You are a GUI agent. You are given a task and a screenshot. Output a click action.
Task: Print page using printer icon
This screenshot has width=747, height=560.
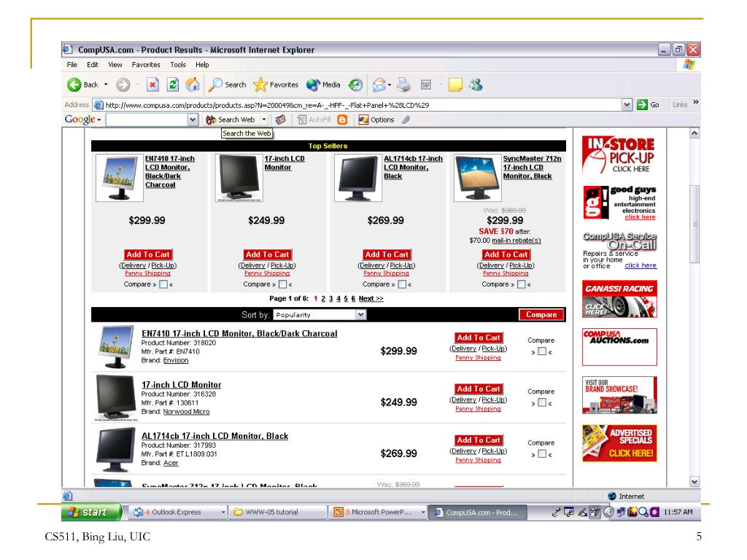tap(404, 85)
